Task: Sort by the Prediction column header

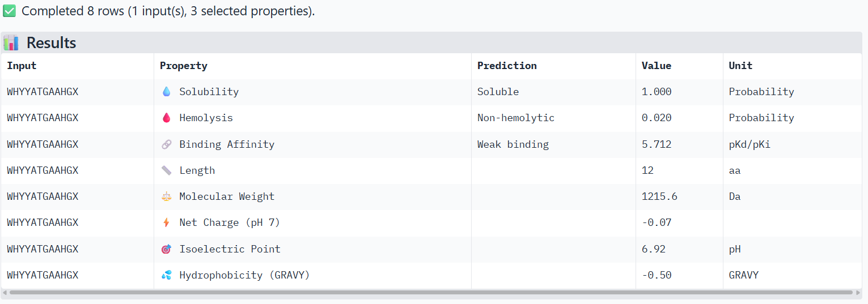Action: click(x=507, y=66)
